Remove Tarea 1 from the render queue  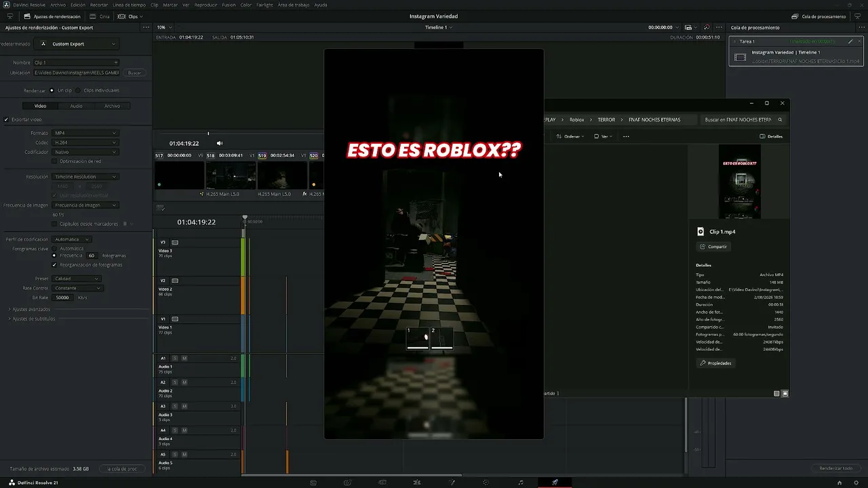859,41
